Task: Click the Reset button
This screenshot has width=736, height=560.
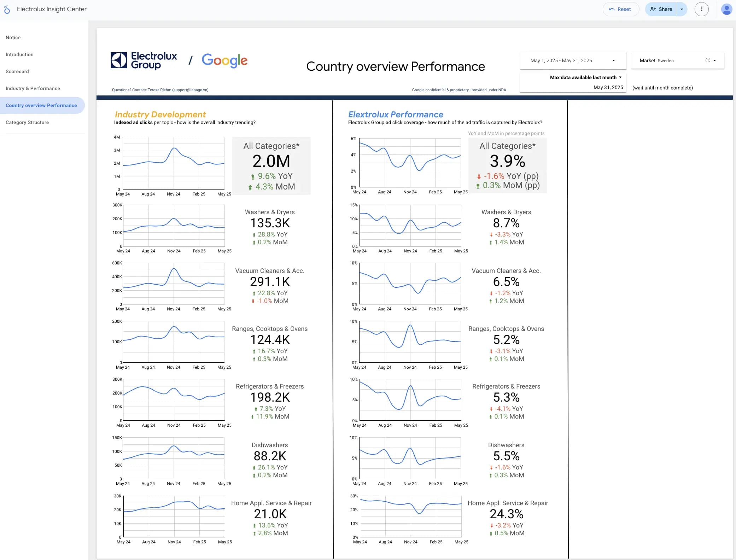Action: click(621, 9)
